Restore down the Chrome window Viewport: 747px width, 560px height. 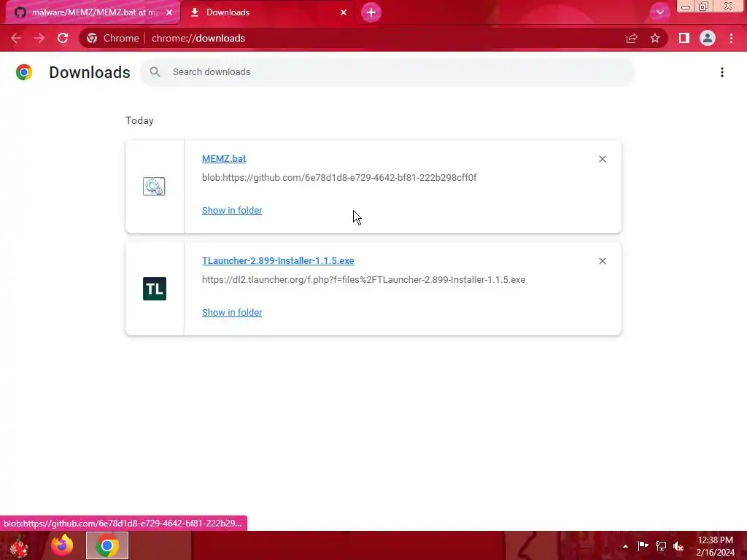703,7
